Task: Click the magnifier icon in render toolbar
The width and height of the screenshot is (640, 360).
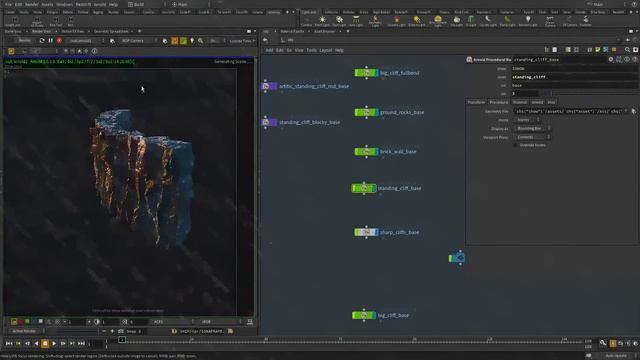Action: pyautogui.click(x=201, y=41)
